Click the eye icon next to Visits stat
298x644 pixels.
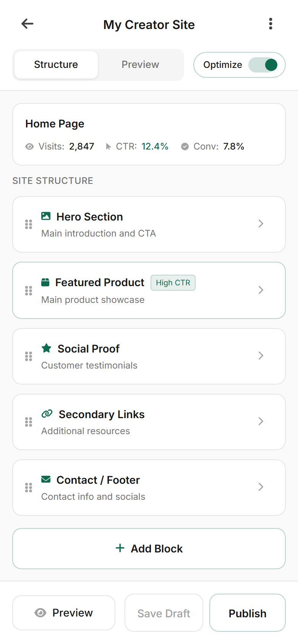click(x=29, y=146)
